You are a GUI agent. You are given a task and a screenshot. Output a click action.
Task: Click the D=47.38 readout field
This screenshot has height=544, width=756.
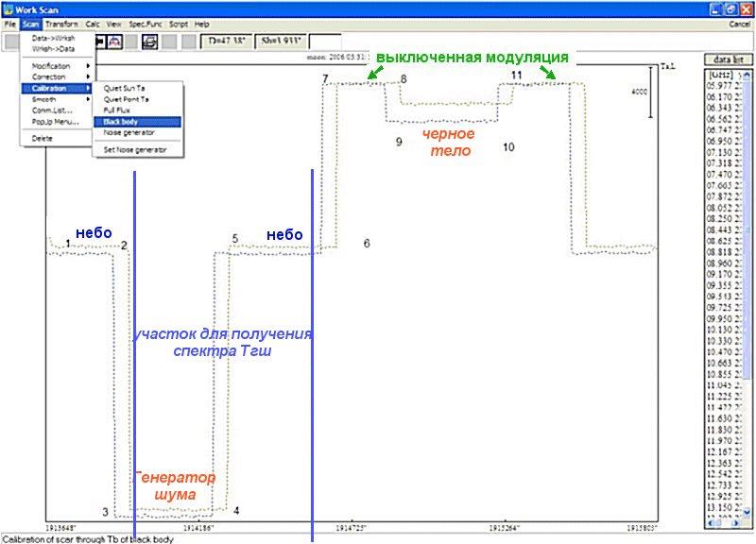click(226, 42)
